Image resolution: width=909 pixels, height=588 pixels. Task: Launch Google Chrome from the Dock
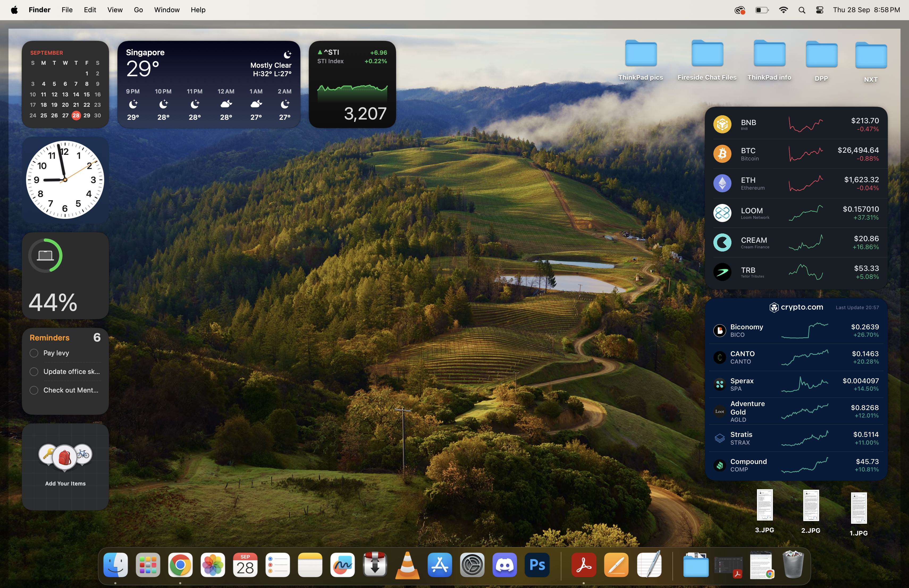point(180,565)
